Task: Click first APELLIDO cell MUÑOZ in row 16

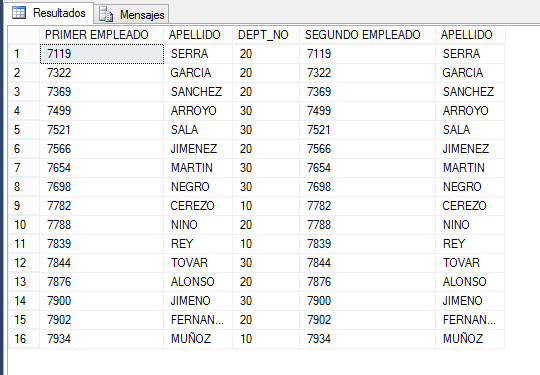Action: 198,339
